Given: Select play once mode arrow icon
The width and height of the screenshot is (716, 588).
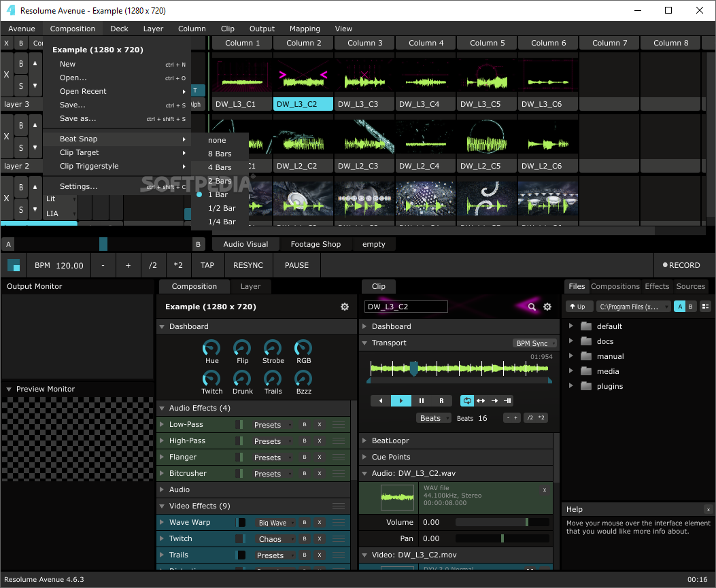Looking at the screenshot, I should click(x=494, y=401).
